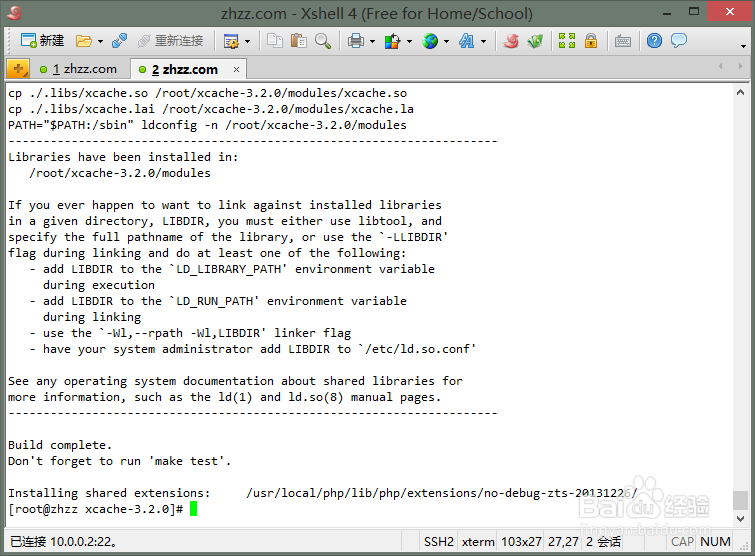Click the speech bubble feedback icon
755x556 pixels.
point(679,41)
